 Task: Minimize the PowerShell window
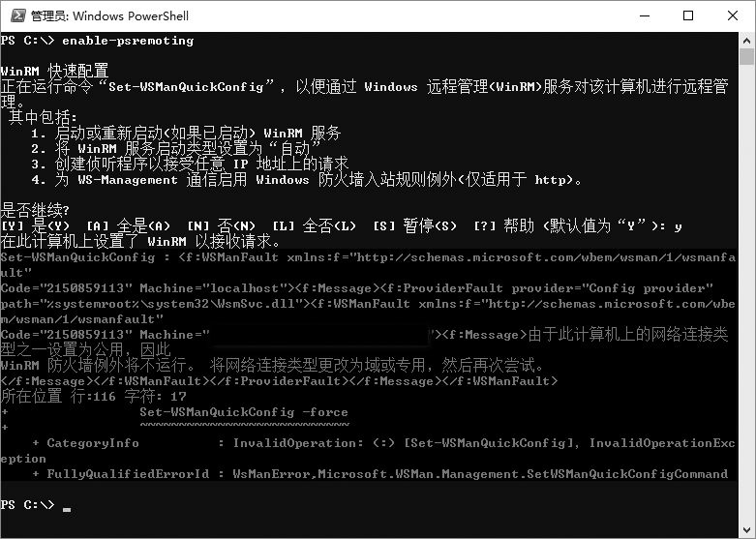pos(644,15)
